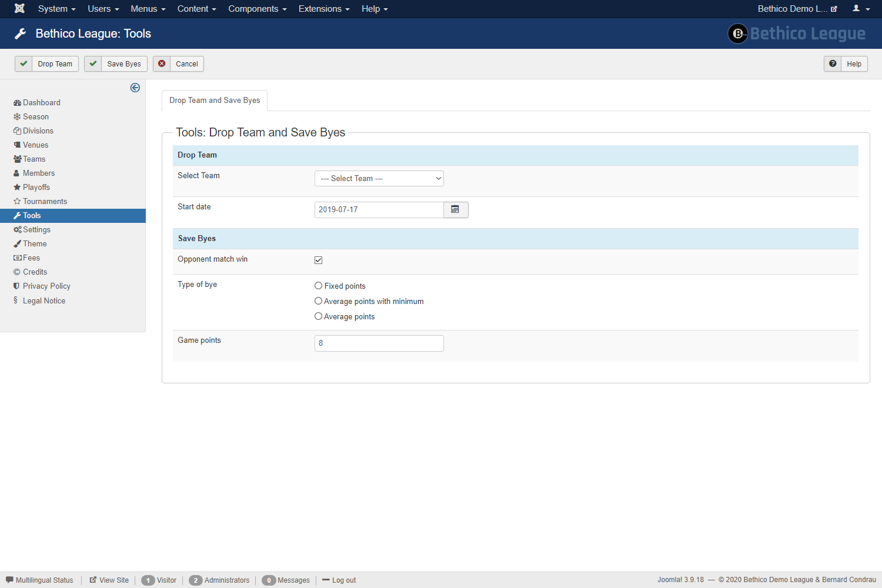Screen dimensions: 882x588
Task: Open calendar picker for Start date
Action: 455,210
